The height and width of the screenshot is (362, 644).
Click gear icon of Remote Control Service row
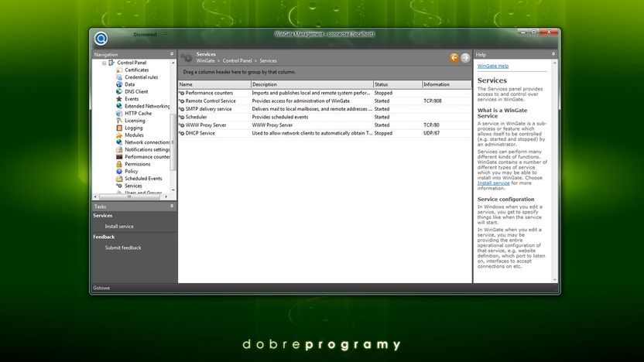[x=182, y=101]
